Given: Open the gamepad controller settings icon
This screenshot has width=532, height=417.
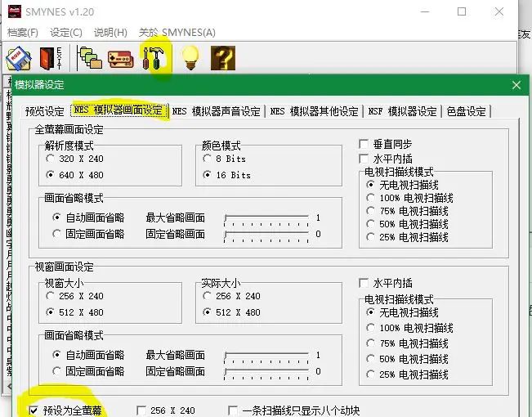Looking at the screenshot, I should (121, 60).
